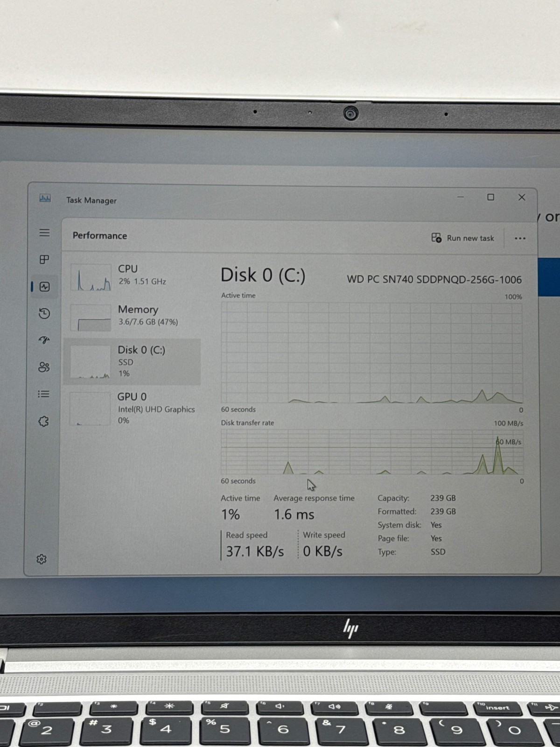Minimize the Task Manager window
The width and height of the screenshot is (560, 747).
461,197
